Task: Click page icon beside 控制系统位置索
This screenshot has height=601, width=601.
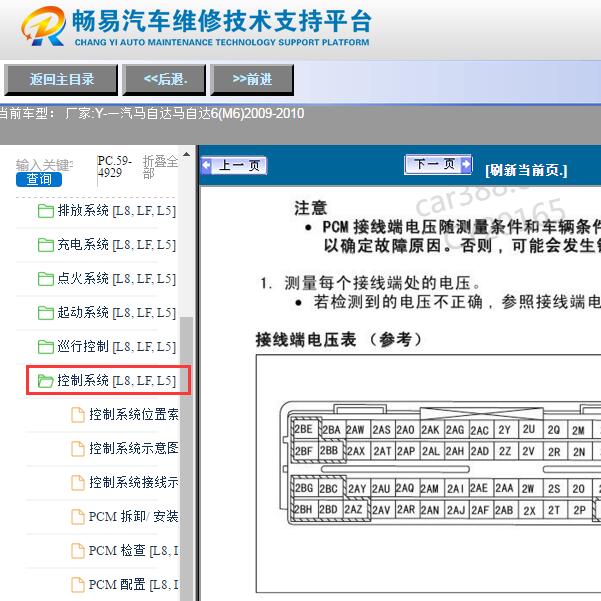Action: [78, 415]
